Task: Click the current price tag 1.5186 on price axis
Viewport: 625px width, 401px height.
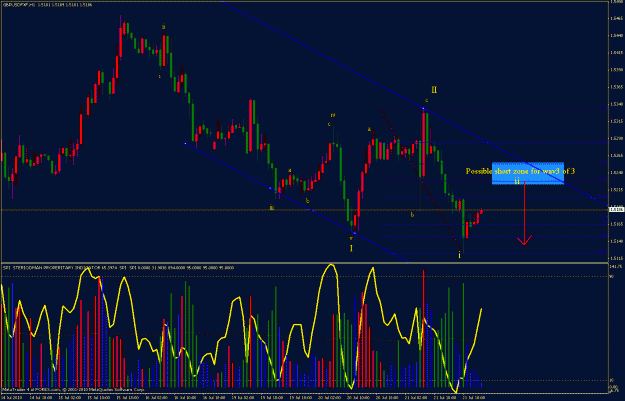Action: tap(617, 208)
